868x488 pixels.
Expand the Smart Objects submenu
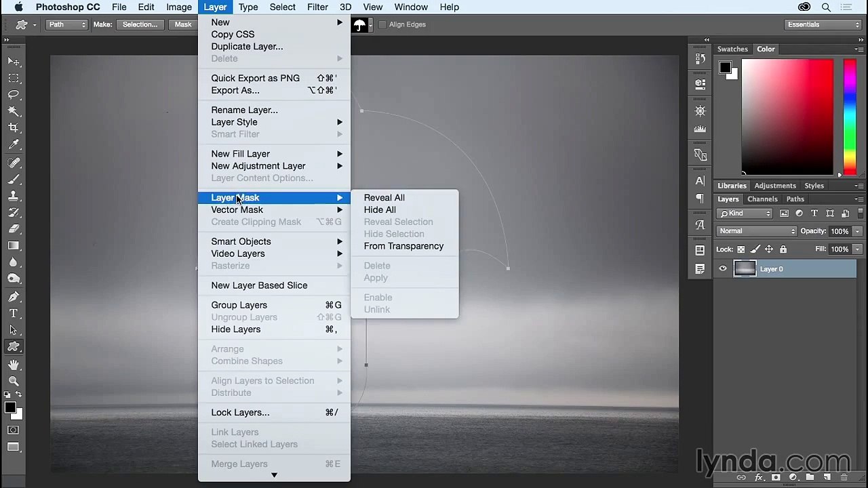274,241
